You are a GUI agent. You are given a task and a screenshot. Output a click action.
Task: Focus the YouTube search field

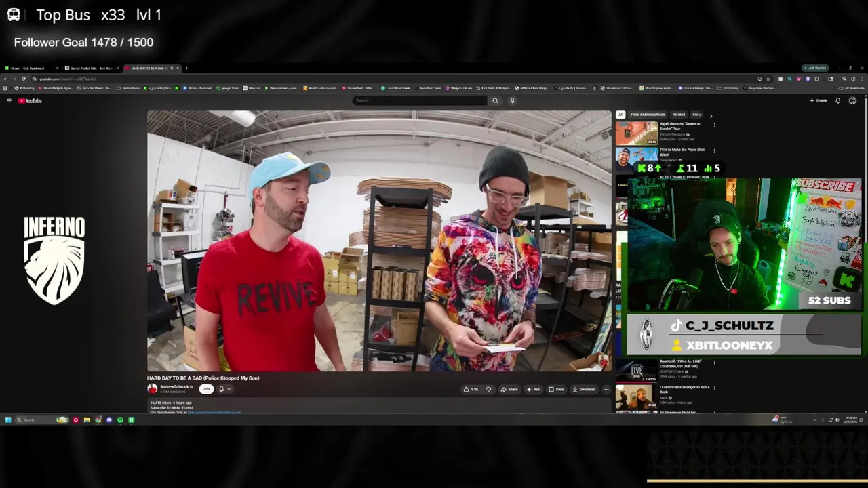pyautogui.click(x=420, y=100)
